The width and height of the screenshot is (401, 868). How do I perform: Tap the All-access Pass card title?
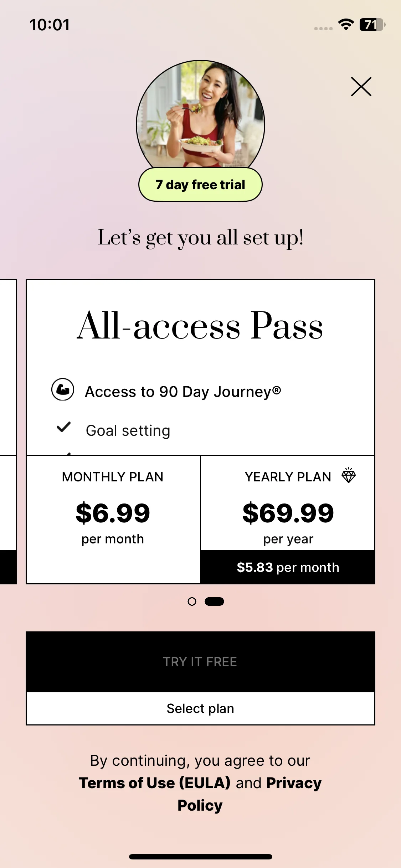[200, 326]
